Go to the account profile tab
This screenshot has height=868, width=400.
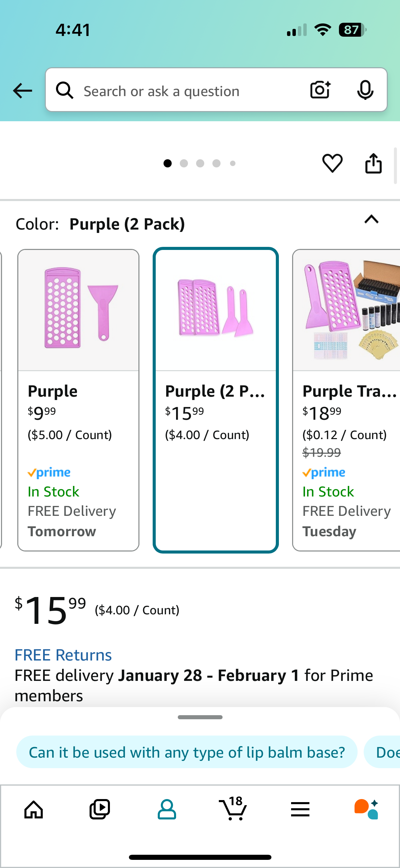(167, 809)
